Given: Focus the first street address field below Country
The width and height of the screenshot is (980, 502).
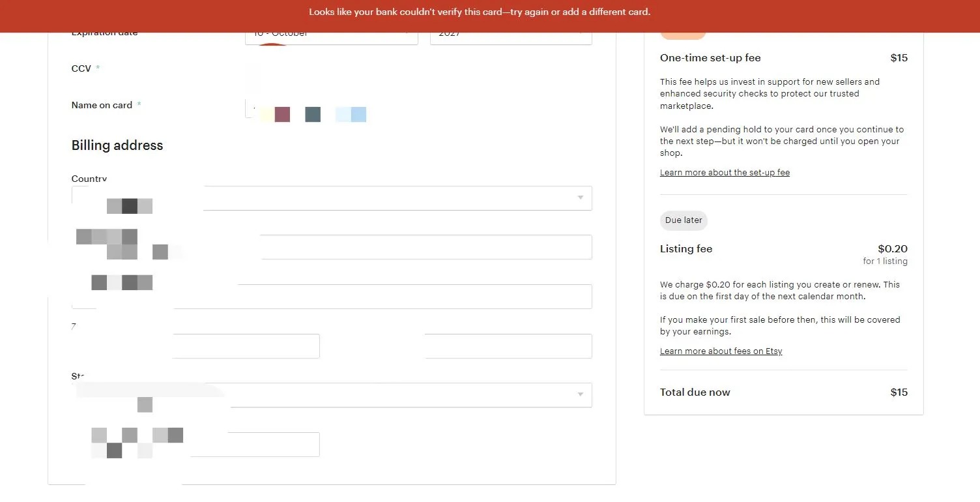Looking at the screenshot, I should [332, 247].
